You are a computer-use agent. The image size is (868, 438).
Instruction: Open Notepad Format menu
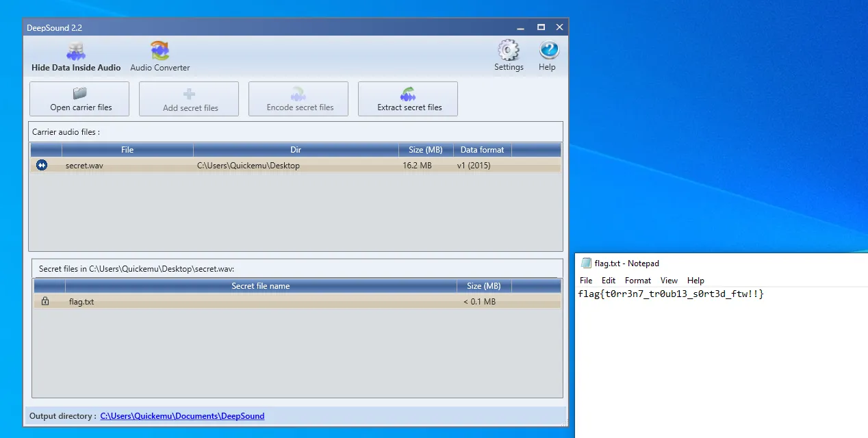(x=637, y=281)
